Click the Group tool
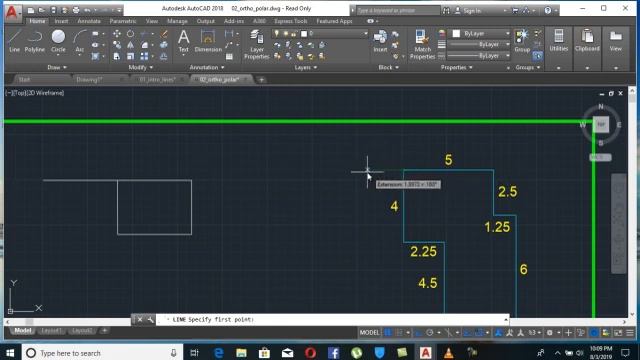This screenshot has width=640, height=360. tap(522, 41)
